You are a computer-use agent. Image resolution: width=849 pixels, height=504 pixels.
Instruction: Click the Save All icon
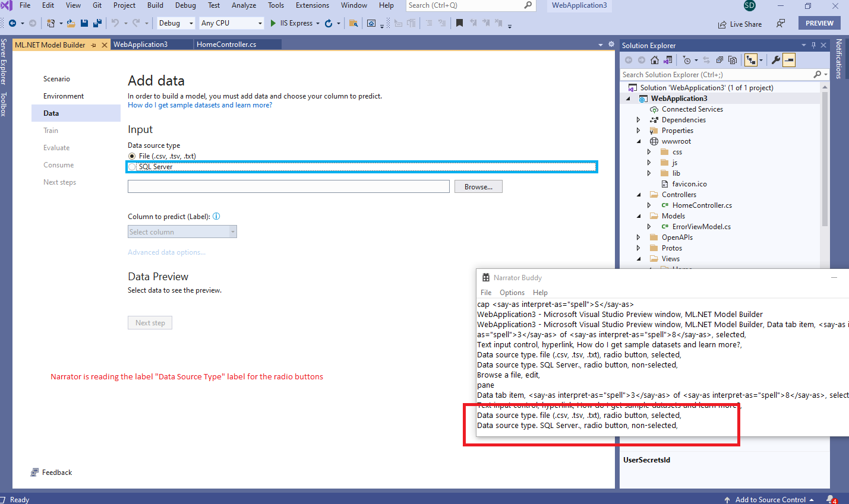(x=96, y=22)
